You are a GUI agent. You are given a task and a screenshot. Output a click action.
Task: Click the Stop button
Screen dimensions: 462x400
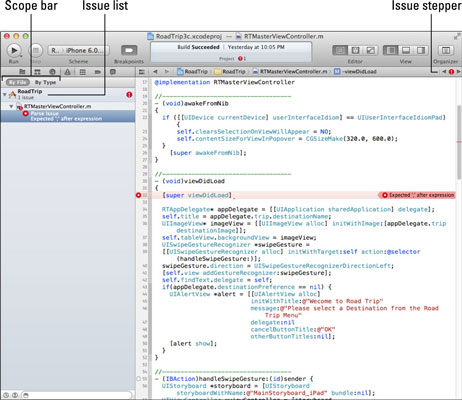(x=35, y=50)
